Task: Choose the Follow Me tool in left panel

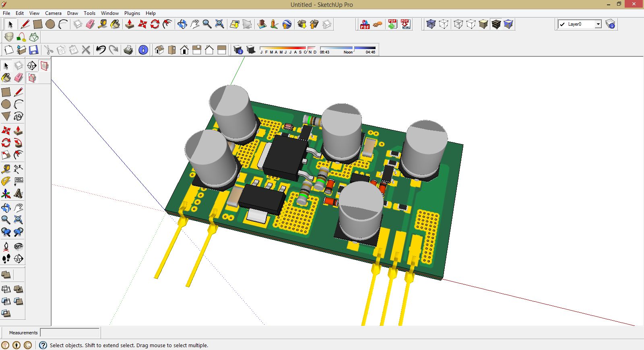Action: click(19, 143)
